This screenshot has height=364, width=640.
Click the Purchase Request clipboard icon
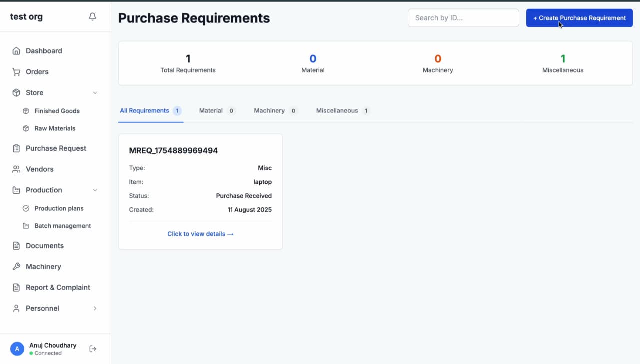click(16, 148)
